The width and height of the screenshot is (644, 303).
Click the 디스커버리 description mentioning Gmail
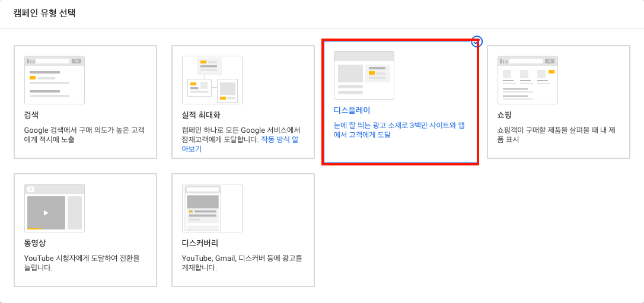[x=243, y=263]
